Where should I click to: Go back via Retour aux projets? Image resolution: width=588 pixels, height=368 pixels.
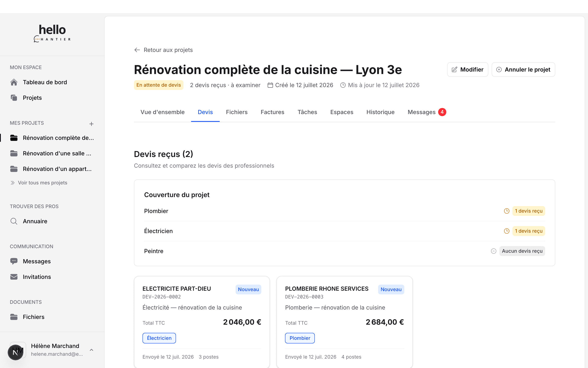tap(163, 50)
